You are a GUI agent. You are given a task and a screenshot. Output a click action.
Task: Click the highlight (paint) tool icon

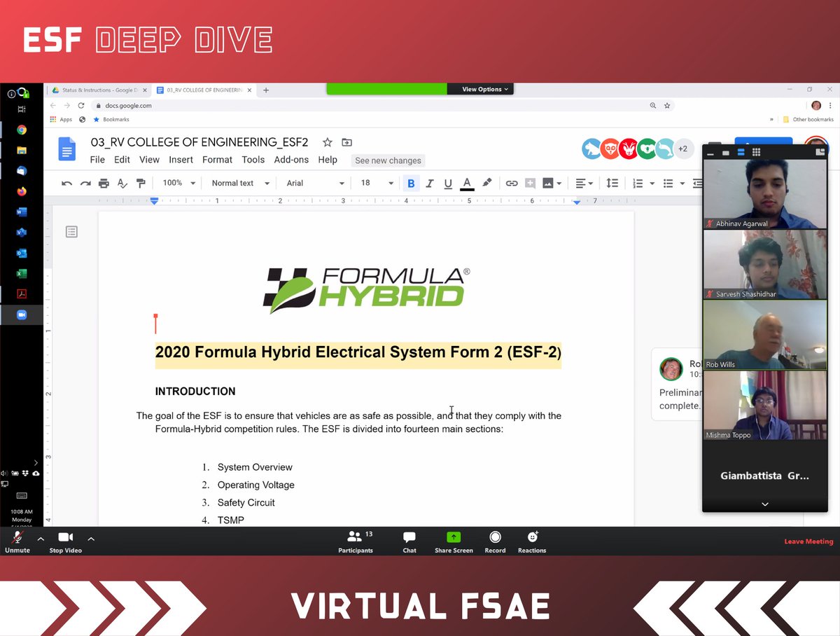486,183
